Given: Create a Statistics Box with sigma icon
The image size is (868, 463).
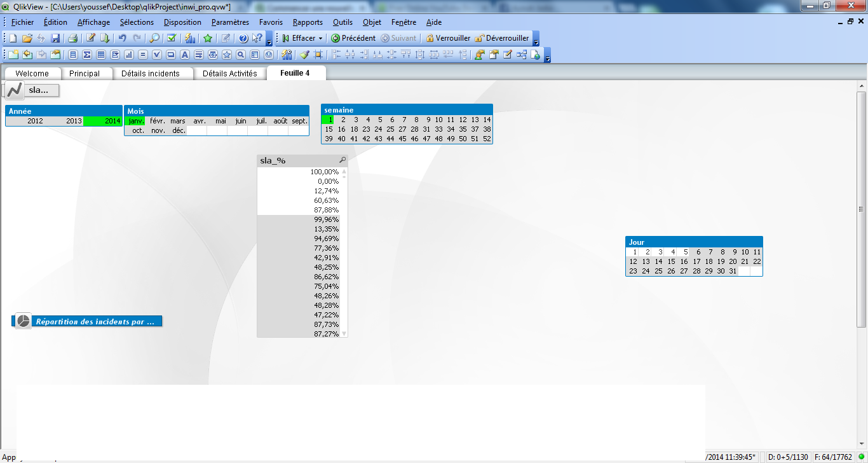Looking at the screenshot, I should point(87,55).
